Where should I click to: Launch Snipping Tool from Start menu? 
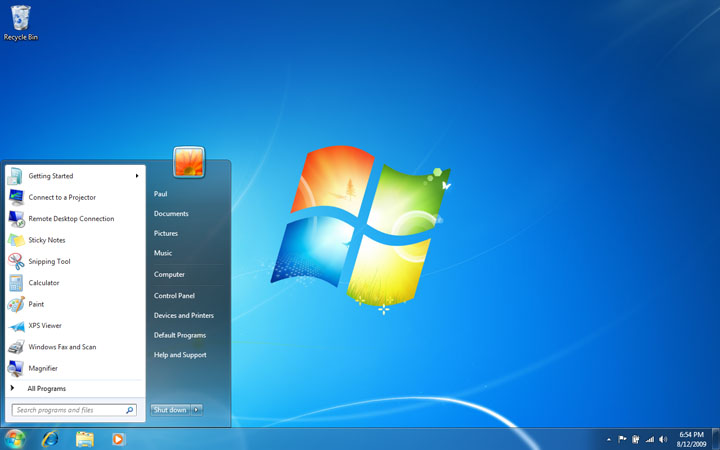click(49, 261)
